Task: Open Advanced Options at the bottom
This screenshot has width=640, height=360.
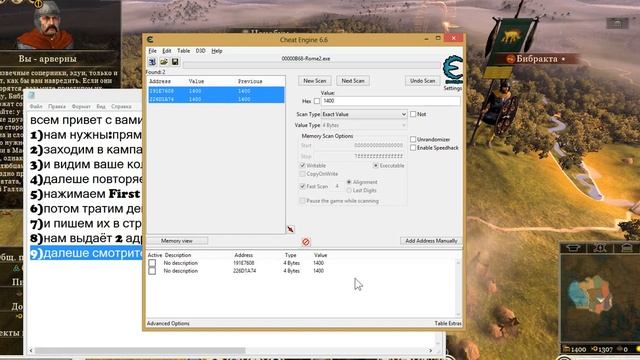Action: tap(168, 323)
